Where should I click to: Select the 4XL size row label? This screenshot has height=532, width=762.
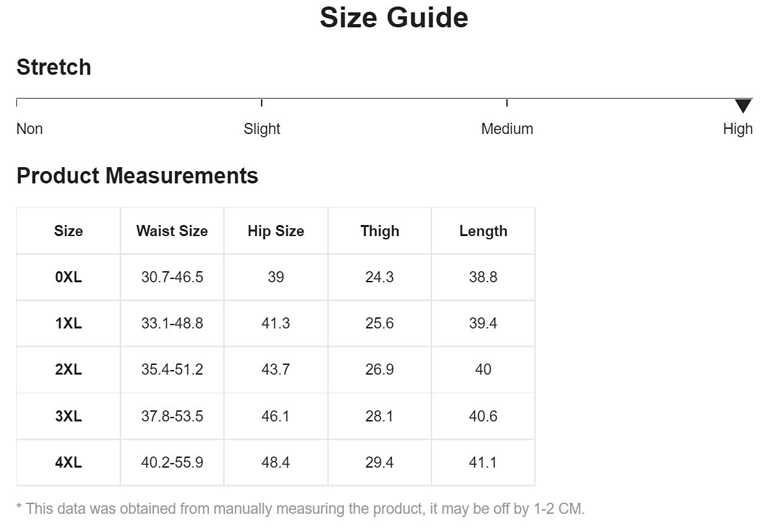pyautogui.click(x=68, y=462)
